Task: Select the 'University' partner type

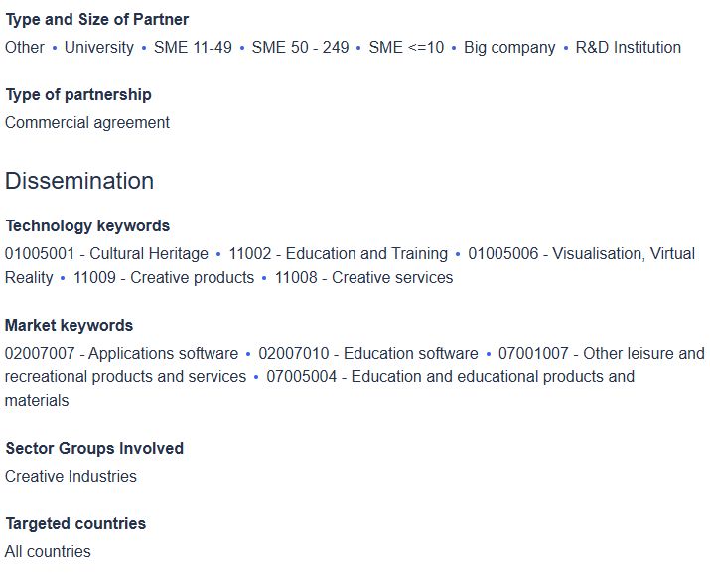Action: [x=98, y=47]
